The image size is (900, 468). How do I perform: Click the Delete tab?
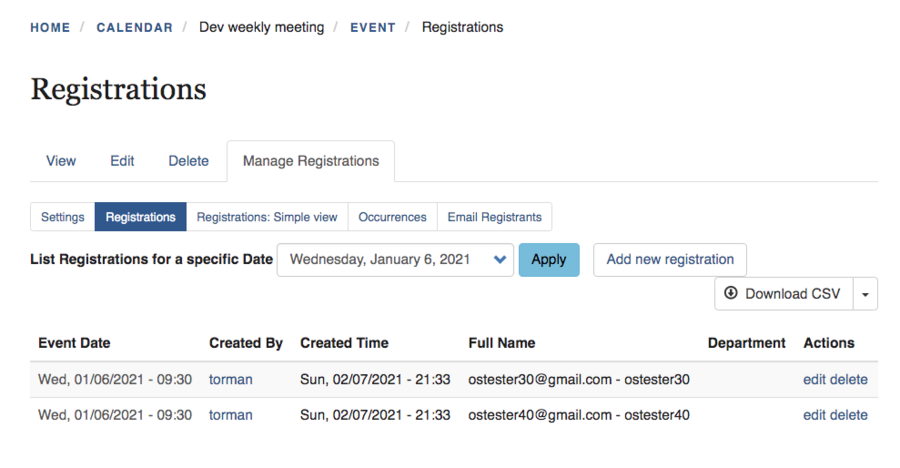pyautogui.click(x=188, y=161)
